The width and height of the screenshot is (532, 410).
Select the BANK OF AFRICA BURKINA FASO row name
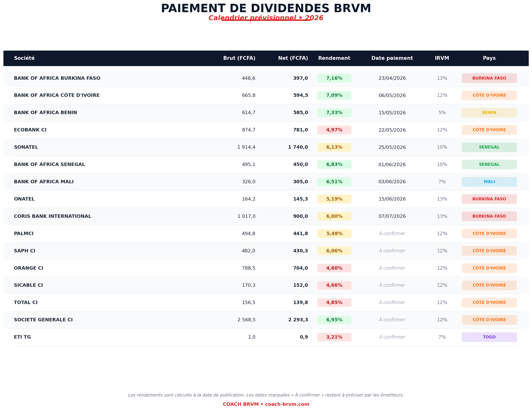tap(57, 78)
